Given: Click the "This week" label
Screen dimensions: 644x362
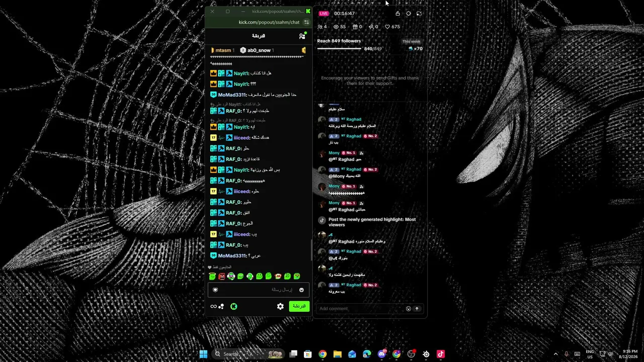Looking at the screenshot, I should click(x=412, y=42).
